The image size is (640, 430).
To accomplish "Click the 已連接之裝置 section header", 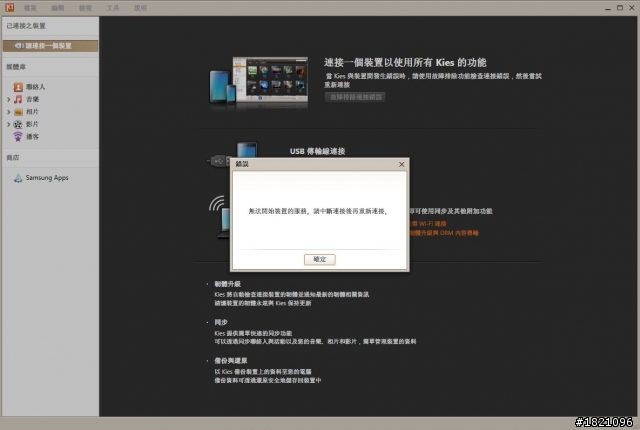I will coord(26,26).
